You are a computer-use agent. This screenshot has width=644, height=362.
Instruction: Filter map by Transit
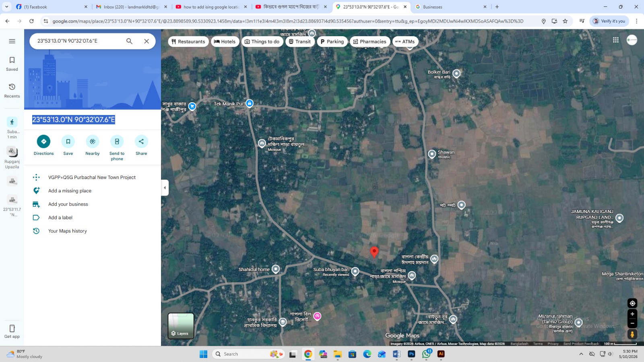pos(300,41)
